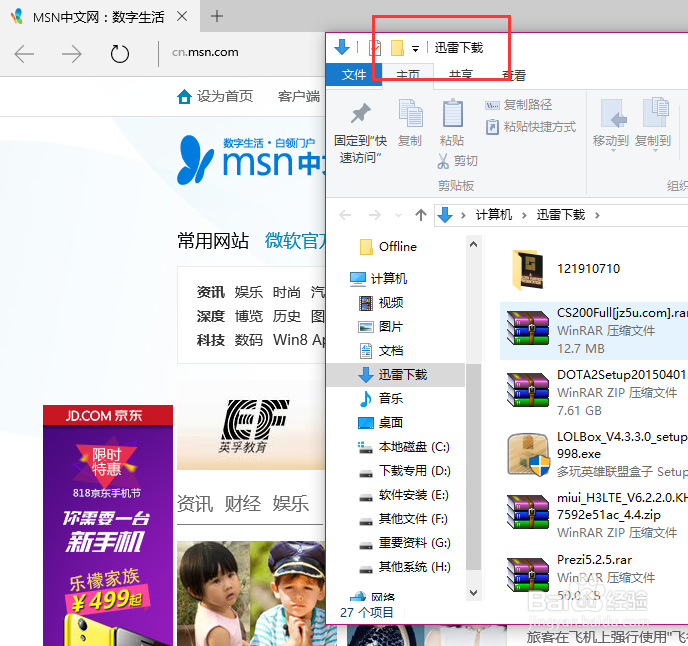This screenshot has height=646, width=688.
Task: Open the 历史 link in site list
Action: (x=287, y=316)
